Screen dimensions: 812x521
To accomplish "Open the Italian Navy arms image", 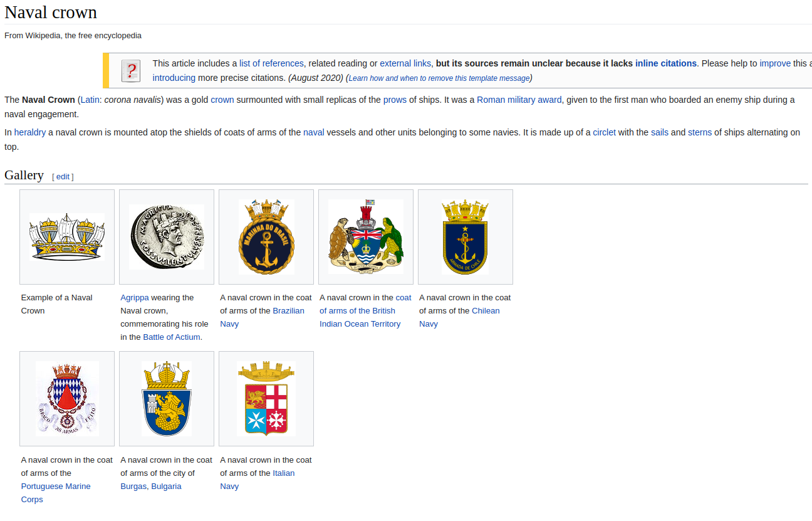I will point(266,399).
